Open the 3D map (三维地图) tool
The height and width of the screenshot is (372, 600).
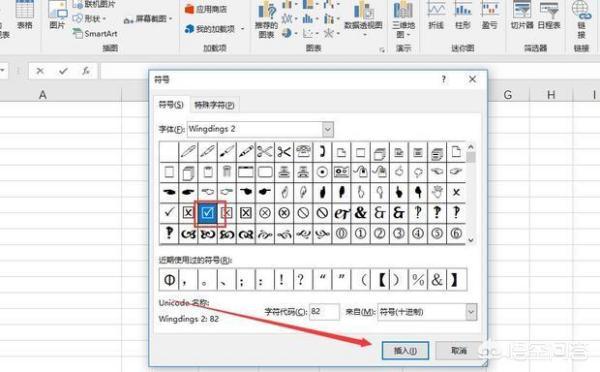[x=403, y=19]
